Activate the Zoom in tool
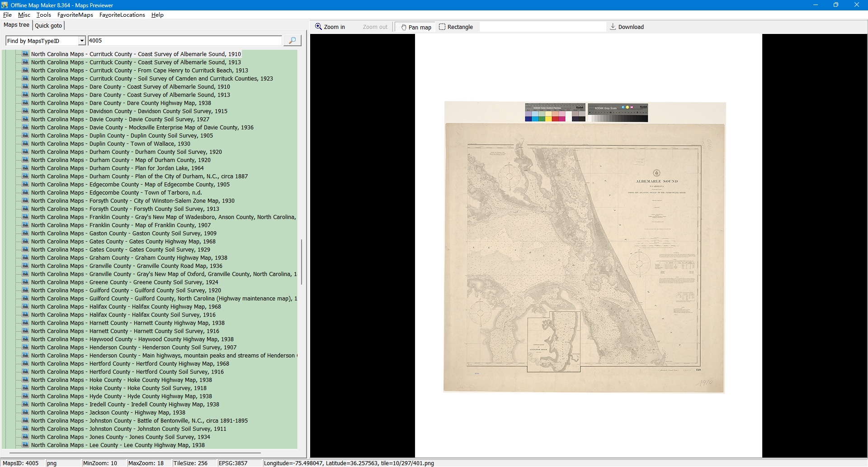Viewport: 868px width, 467px height. click(x=330, y=27)
